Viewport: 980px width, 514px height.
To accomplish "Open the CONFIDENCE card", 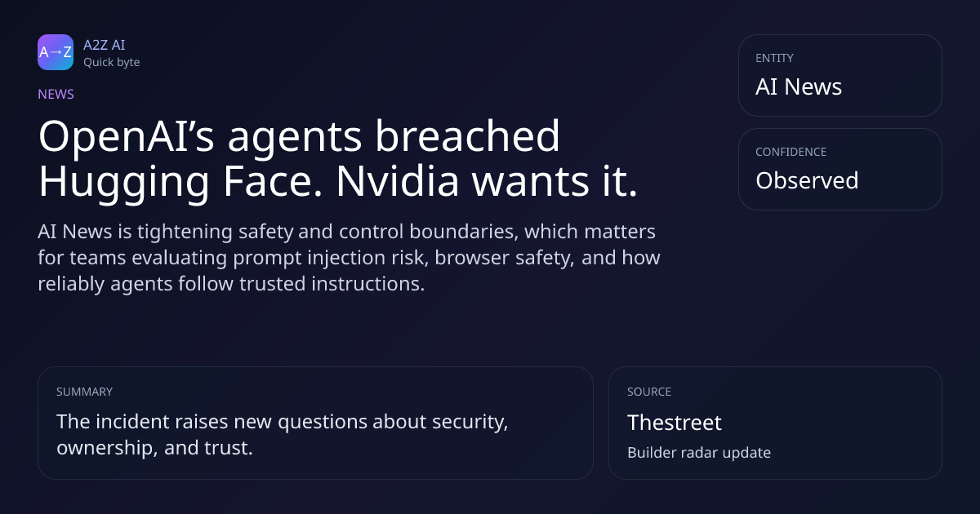I will pos(840,169).
